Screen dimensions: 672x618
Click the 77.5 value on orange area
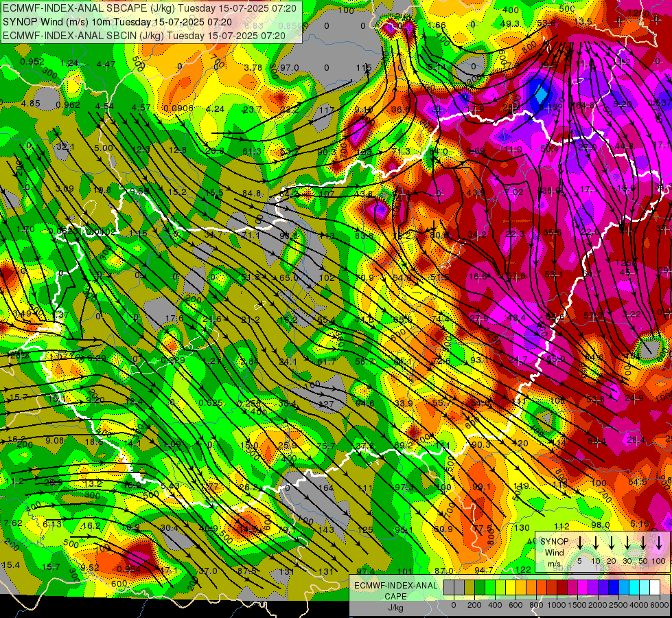click(483, 528)
